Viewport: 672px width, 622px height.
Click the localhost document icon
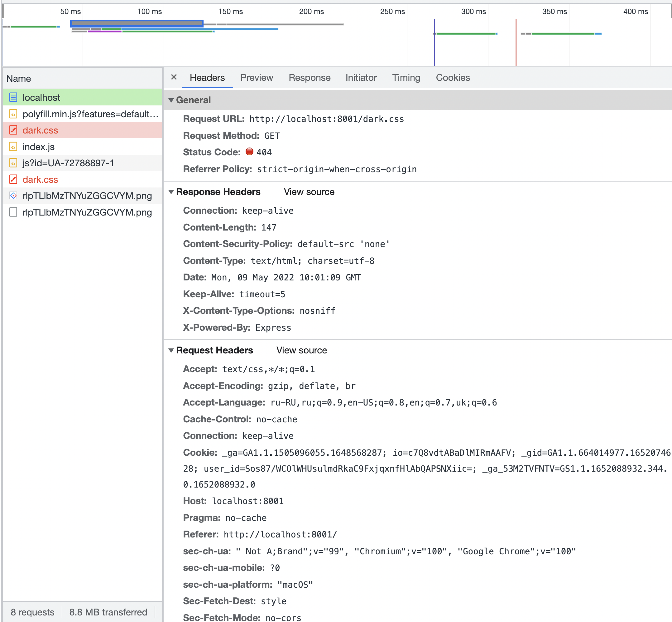point(13,98)
